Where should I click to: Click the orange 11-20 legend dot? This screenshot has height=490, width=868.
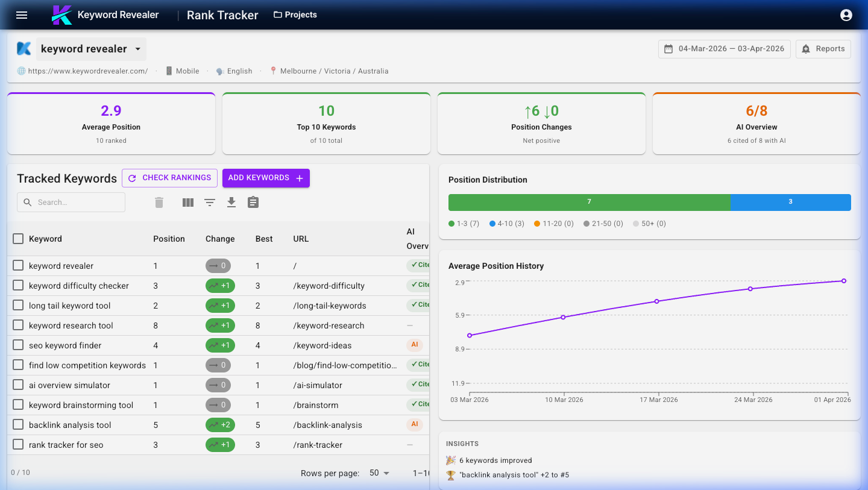(537, 224)
